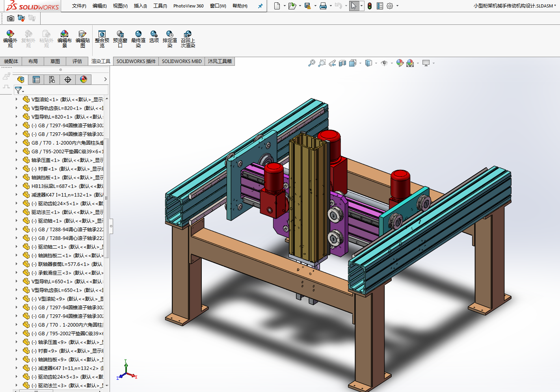Start Final Render (最终渲染)
This screenshot has height=392, width=560.
(x=138, y=39)
